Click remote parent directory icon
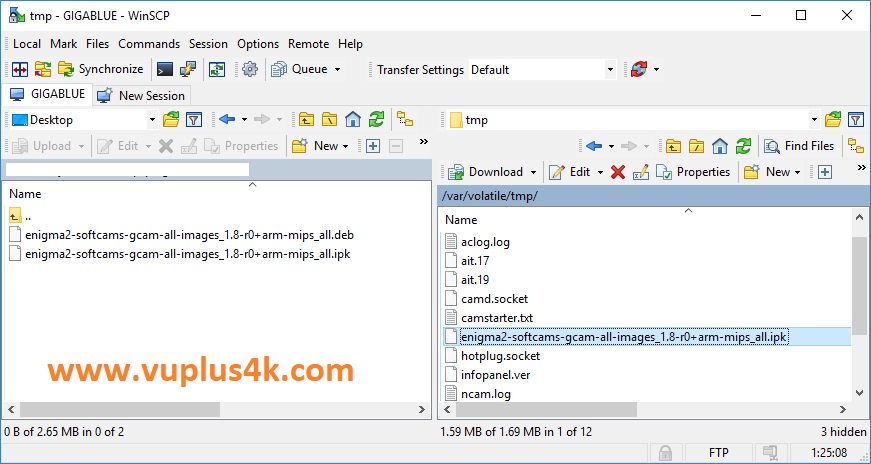Screen dimensions: 871x464 tap(673, 146)
